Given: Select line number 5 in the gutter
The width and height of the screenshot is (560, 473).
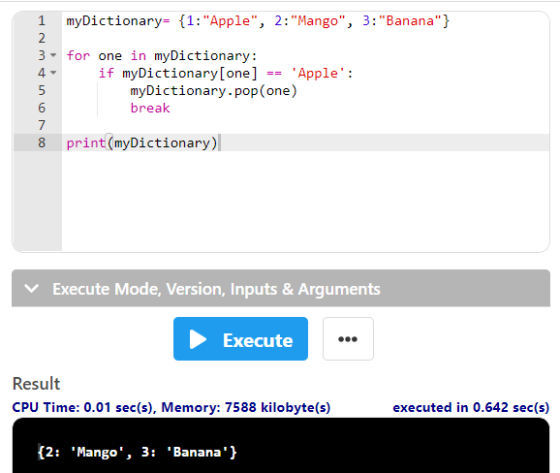Looking at the screenshot, I should [x=42, y=90].
